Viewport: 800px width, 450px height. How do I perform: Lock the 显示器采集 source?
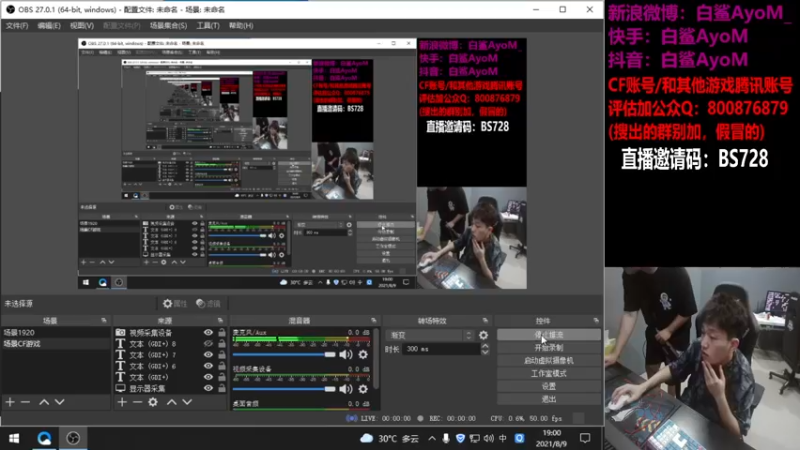coord(221,388)
